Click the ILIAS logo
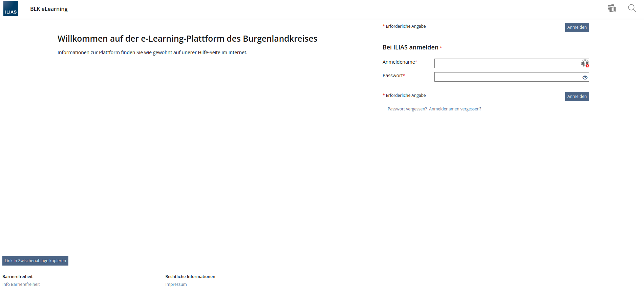Screen dimensions: 644x294 pyautogui.click(x=11, y=9)
